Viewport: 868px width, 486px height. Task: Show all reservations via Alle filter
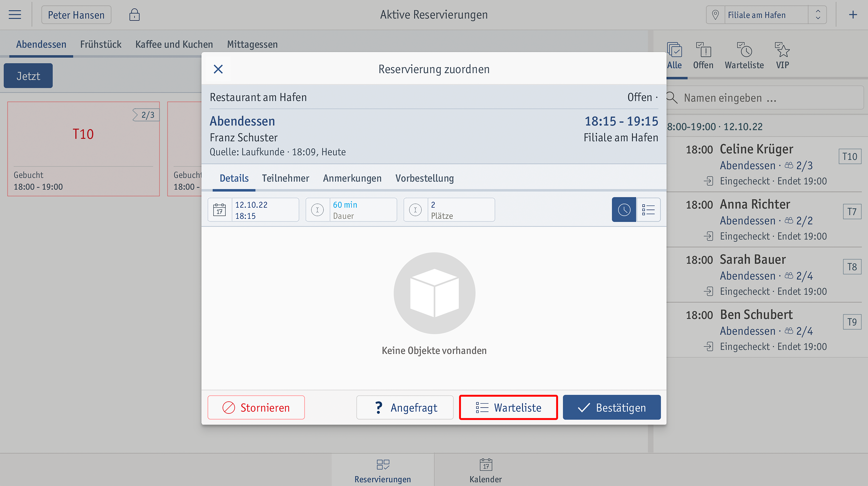[675, 56]
